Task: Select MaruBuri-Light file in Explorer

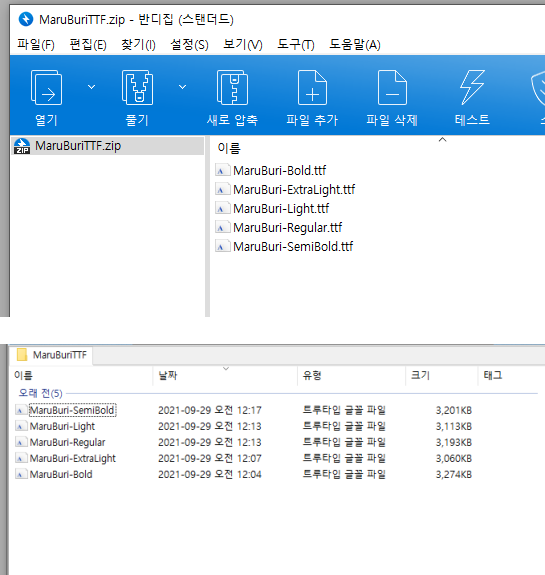Action: (62, 426)
